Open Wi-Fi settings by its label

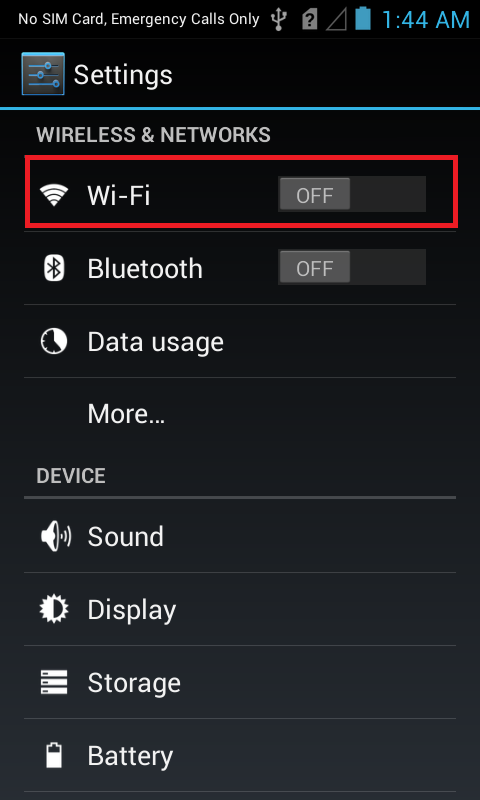pyautogui.click(x=119, y=195)
